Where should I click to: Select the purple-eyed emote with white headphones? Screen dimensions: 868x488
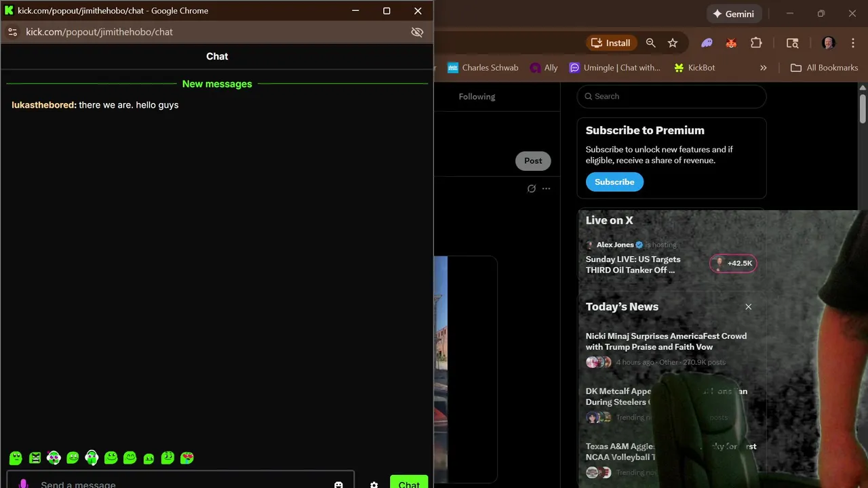tap(54, 458)
